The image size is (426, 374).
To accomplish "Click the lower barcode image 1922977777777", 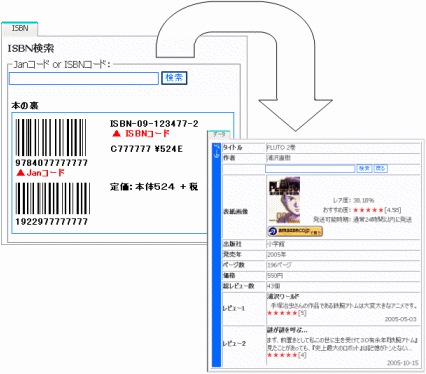I will tap(53, 198).
